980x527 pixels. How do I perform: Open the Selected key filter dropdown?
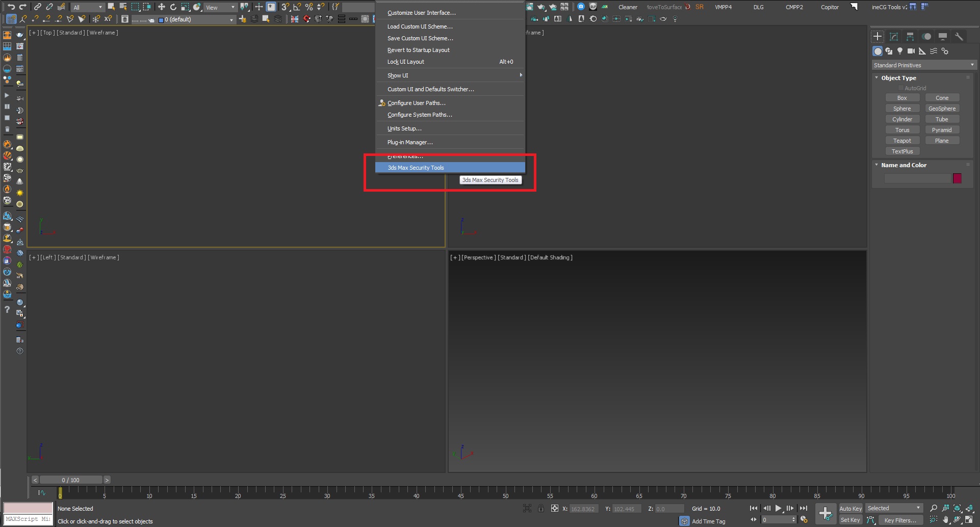coord(894,508)
